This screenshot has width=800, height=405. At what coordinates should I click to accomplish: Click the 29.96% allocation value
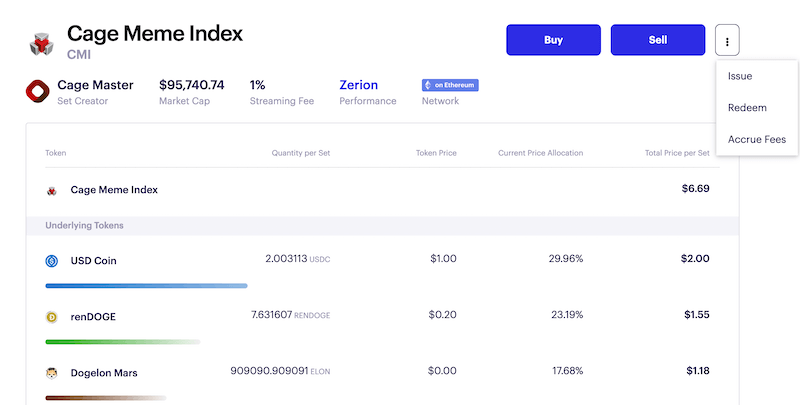[x=566, y=259]
